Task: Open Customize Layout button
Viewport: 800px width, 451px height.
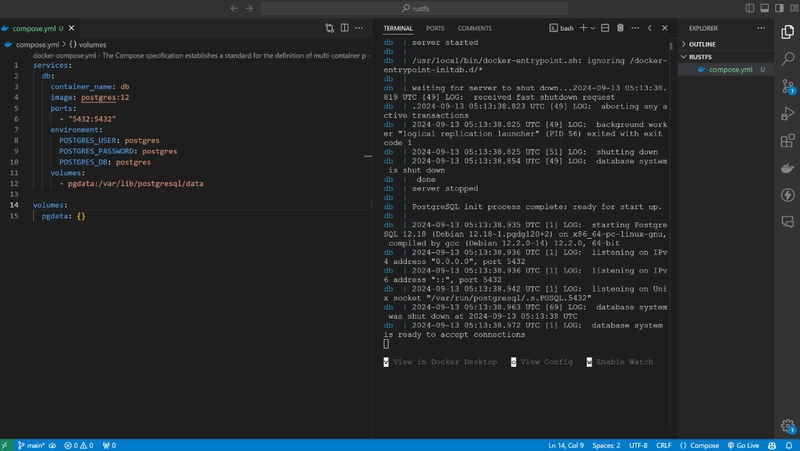Action: (794, 8)
